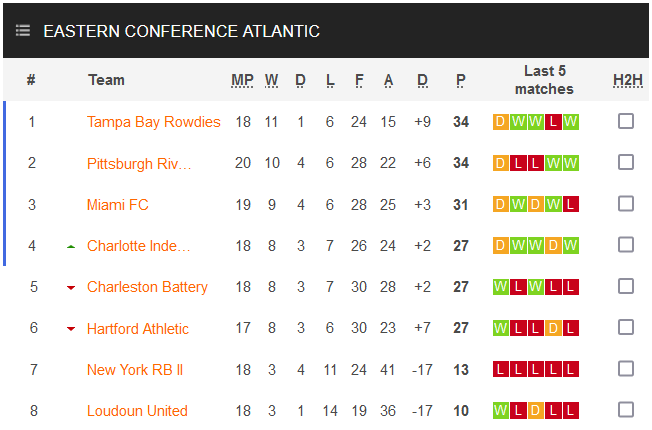
Task: Click Hartford Athletic's red down-arrow indicator
Action: [71, 329]
